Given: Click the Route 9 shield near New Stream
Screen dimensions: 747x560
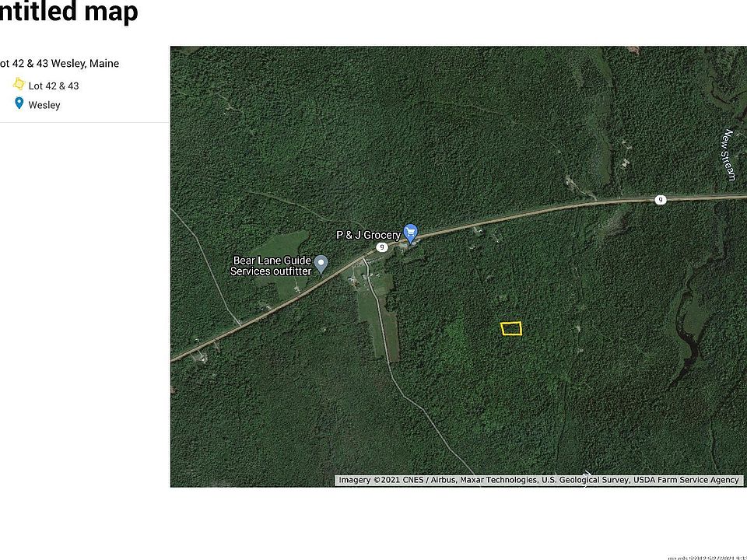Looking at the screenshot, I should [661, 200].
